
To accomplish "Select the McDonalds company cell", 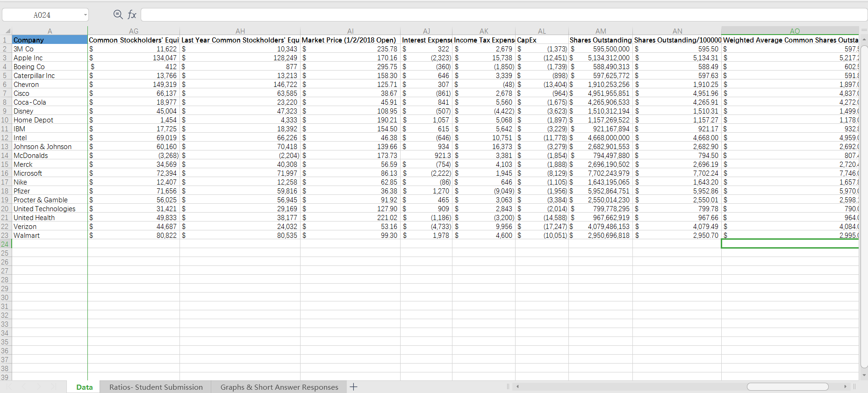I will [x=50, y=156].
